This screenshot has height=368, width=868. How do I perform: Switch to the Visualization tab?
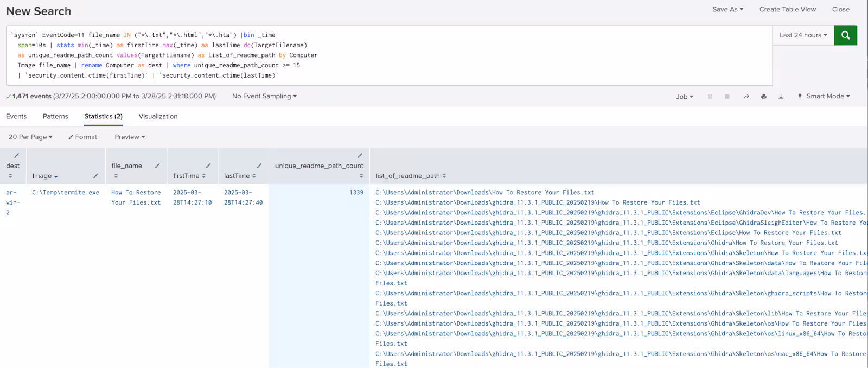pos(158,117)
